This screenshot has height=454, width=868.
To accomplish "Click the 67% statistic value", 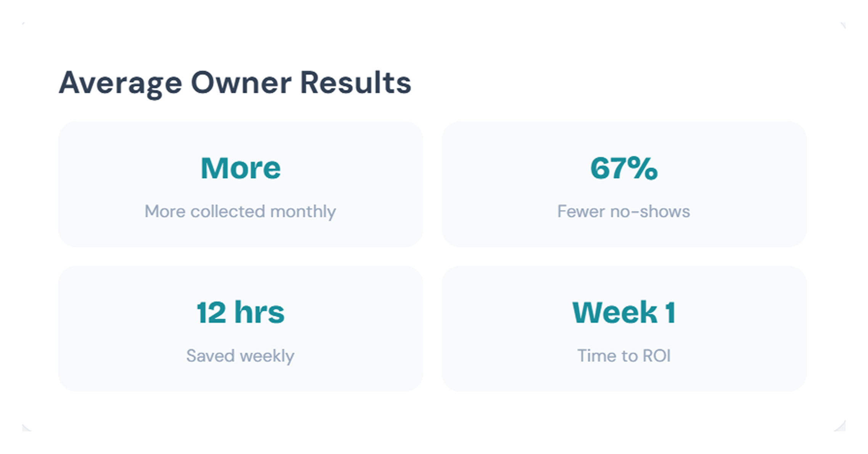I will [624, 168].
